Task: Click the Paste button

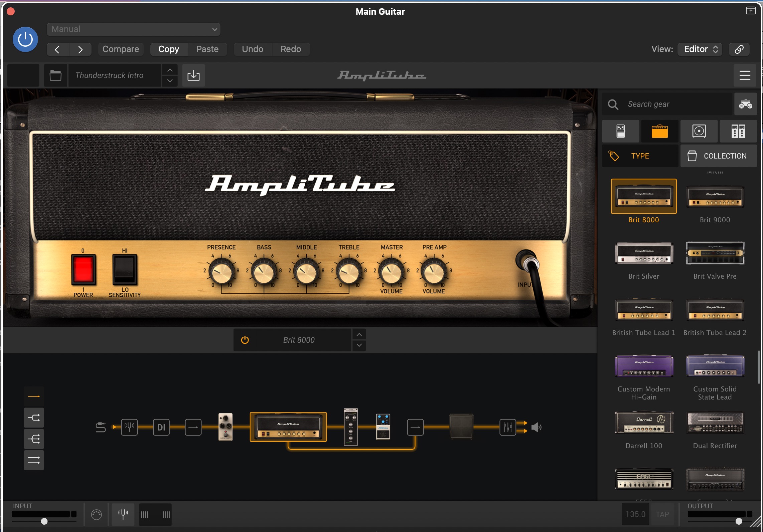Action: pos(207,49)
